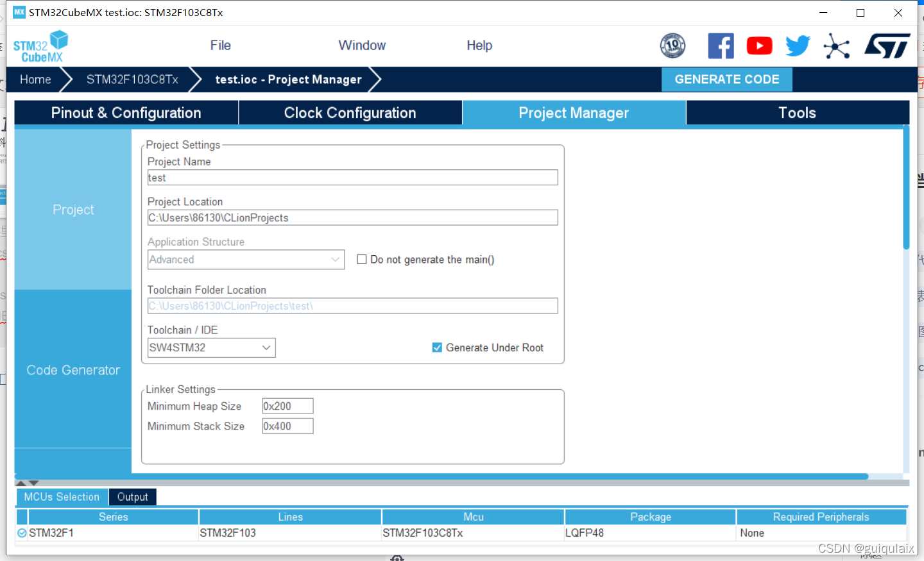Image resolution: width=924 pixels, height=561 pixels.
Task: Open the Twitter bird icon link
Action: coord(798,46)
